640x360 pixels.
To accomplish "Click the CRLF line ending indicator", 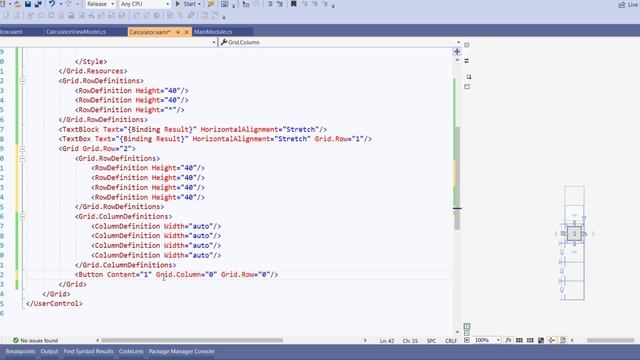I will pos(451,340).
